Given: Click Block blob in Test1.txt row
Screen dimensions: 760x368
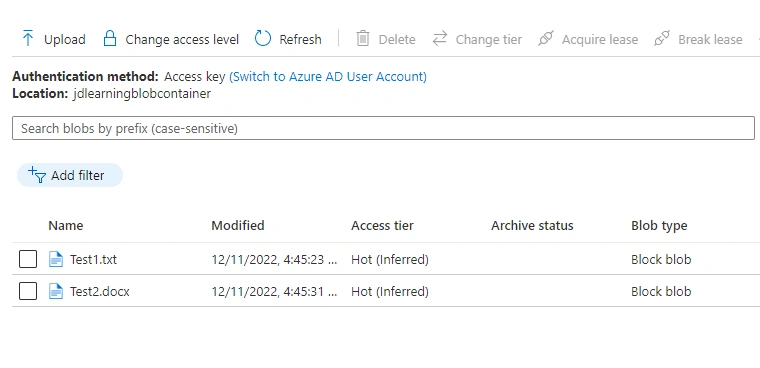Looking at the screenshot, I should point(661,259).
